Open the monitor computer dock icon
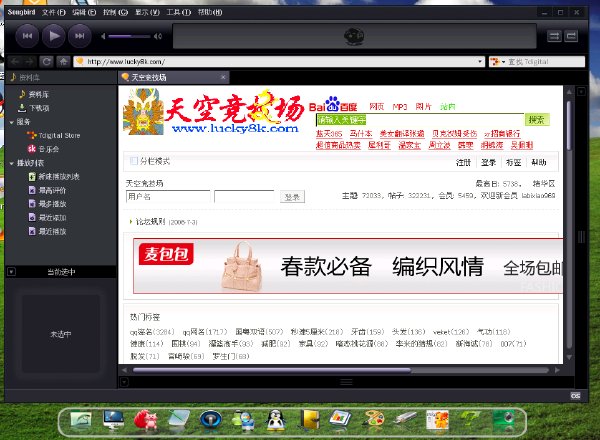 click(114, 420)
